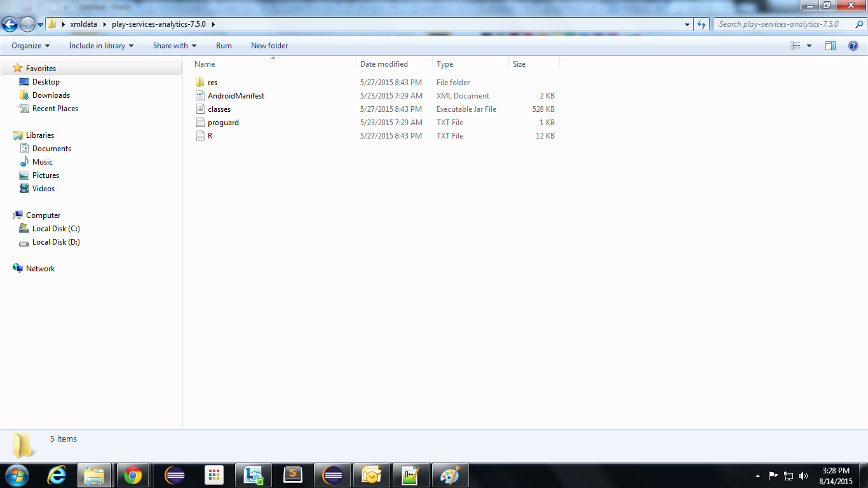The height and width of the screenshot is (488, 868).
Task: Expand the arrow after xmldata in breadcrumb
Action: coord(105,24)
